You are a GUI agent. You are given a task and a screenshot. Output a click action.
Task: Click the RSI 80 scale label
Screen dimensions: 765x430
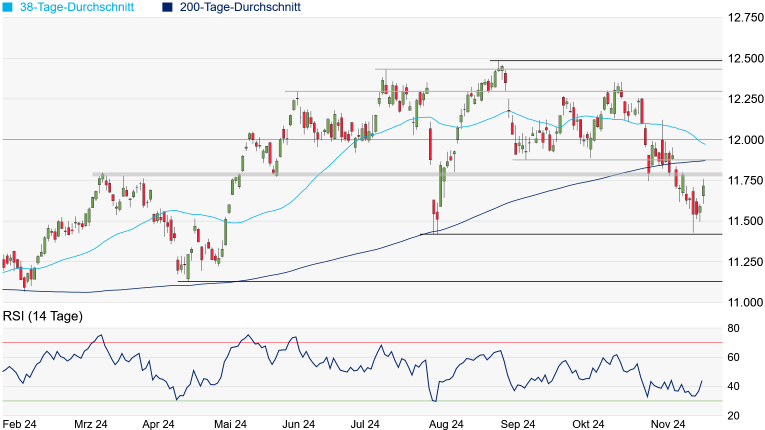click(733, 328)
